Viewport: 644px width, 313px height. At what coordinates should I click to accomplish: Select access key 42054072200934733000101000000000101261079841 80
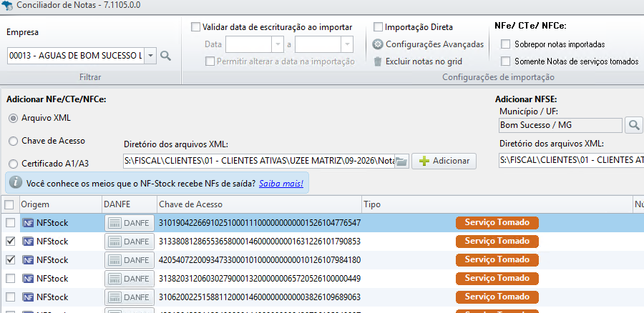pyautogui.click(x=260, y=260)
